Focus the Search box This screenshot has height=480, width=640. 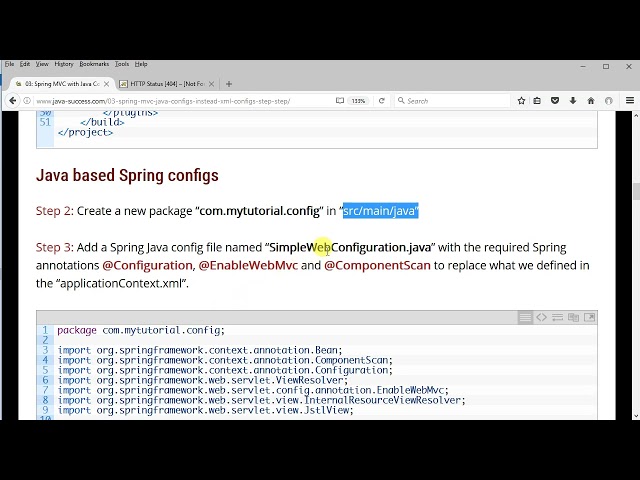(453, 101)
